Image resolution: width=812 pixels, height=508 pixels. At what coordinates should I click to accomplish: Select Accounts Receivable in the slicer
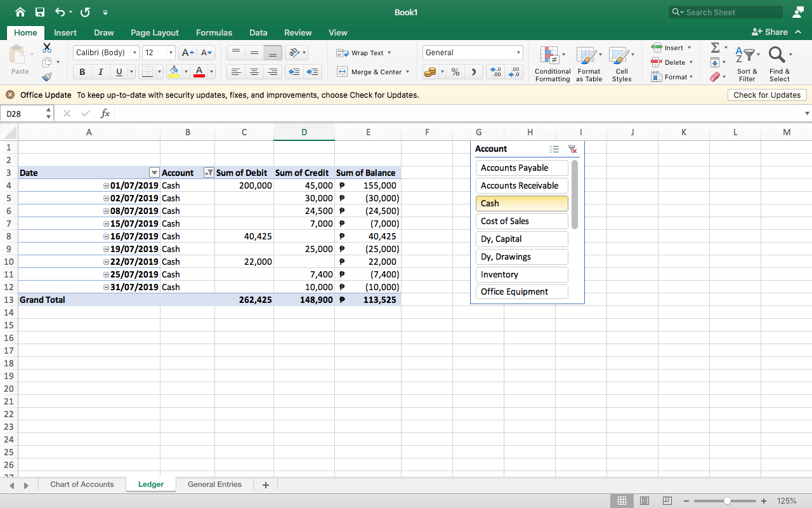click(x=521, y=185)
